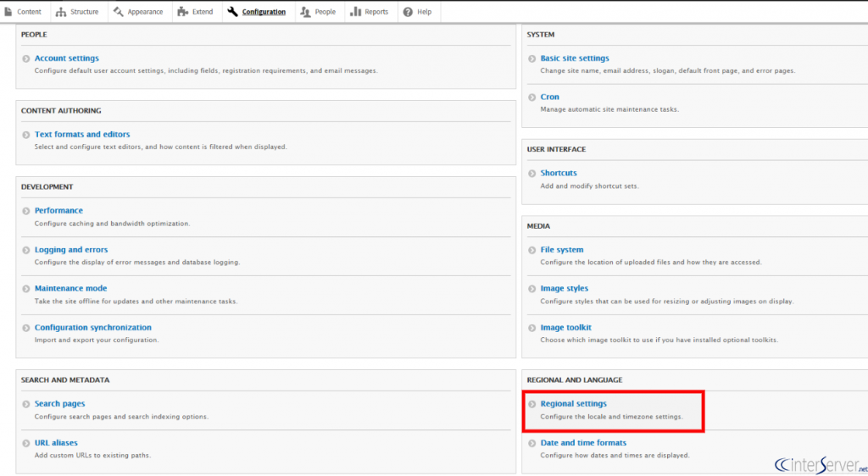The width and height of the screenshot is (868, 476).
Task: Click the 'CONTENT AUTHORING' section heading
Action: [x=61, y=111]
